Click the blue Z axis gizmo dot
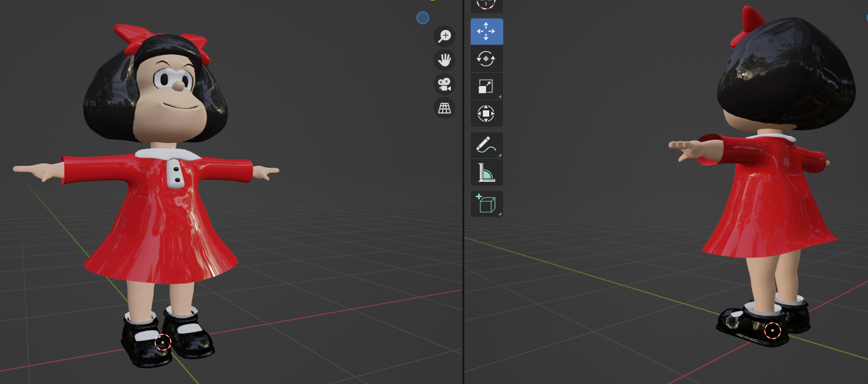 coord(423,18)
